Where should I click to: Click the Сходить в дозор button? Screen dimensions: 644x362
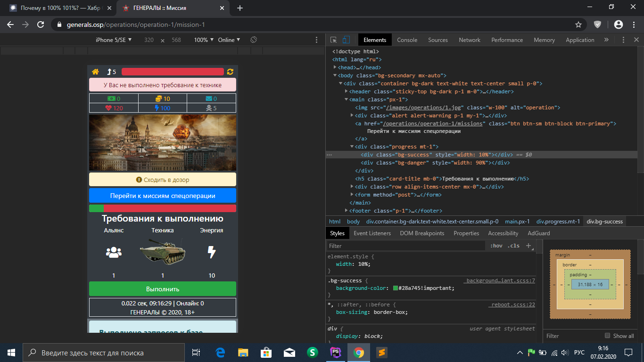pyautogui.click(x=163, y=180)
